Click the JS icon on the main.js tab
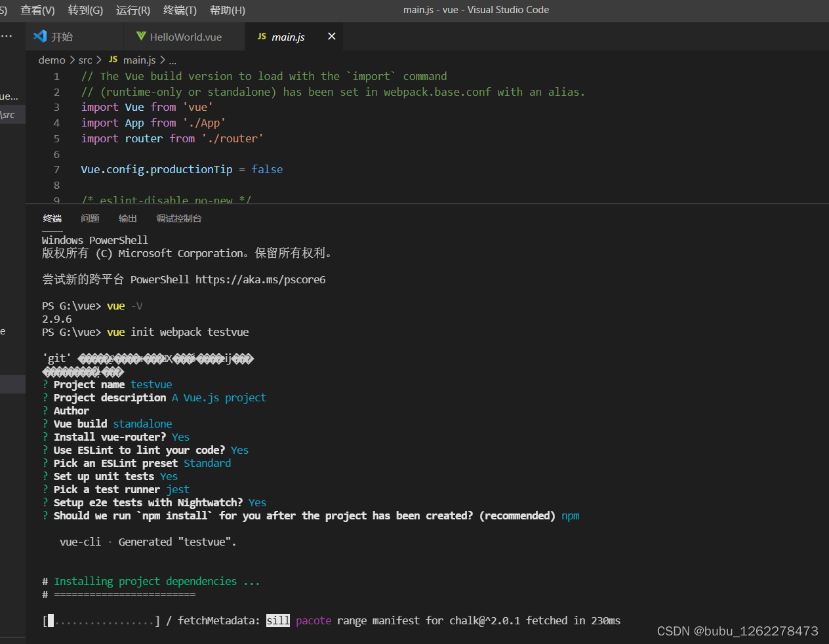 pos(262,36)
